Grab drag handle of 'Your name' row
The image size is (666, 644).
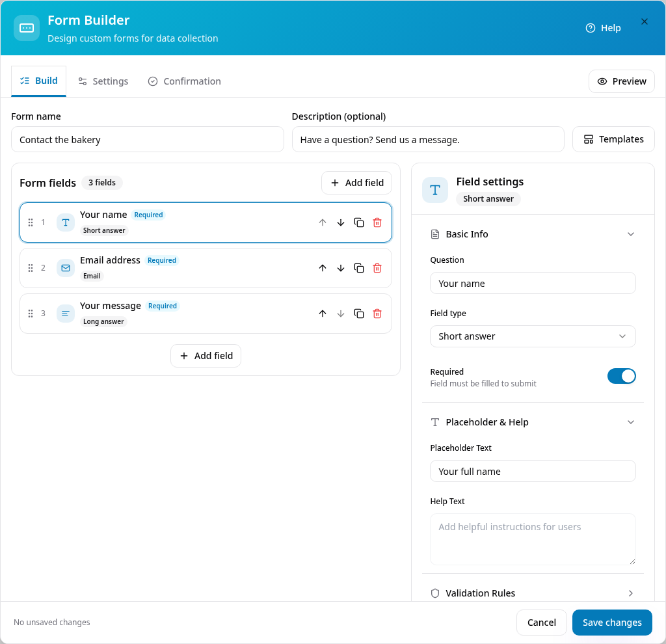31,222
